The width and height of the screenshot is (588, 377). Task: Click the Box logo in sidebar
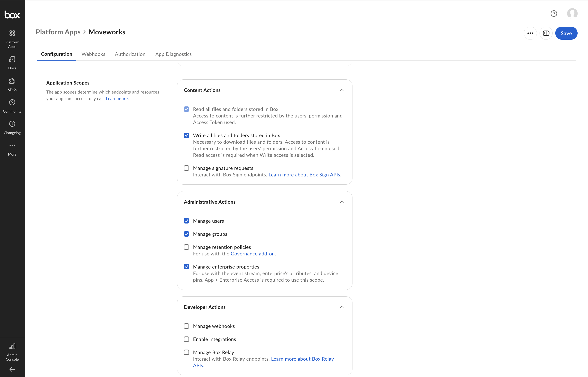point(12,15)
